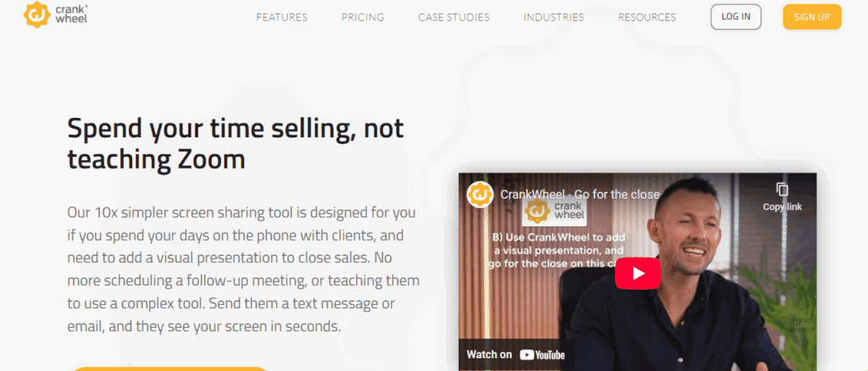Click the 'crank wheel' wordmark text in header

(x=72, y=14)
